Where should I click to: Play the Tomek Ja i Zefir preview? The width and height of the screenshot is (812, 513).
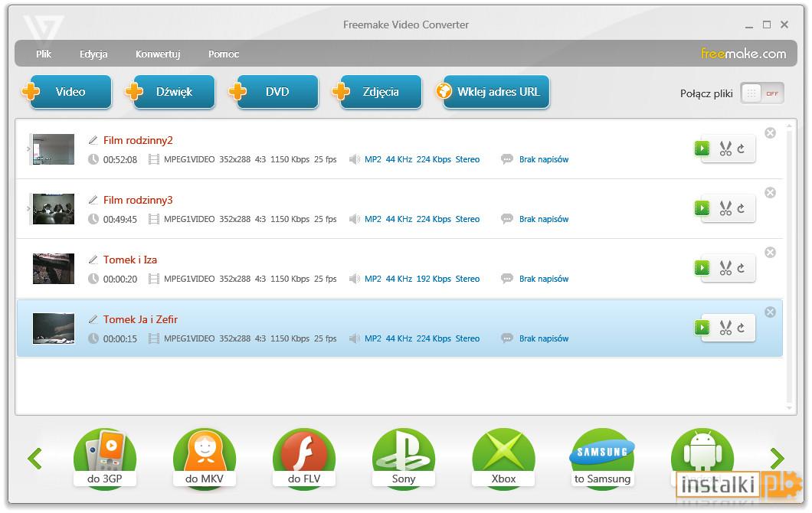(x=702, y=327)
